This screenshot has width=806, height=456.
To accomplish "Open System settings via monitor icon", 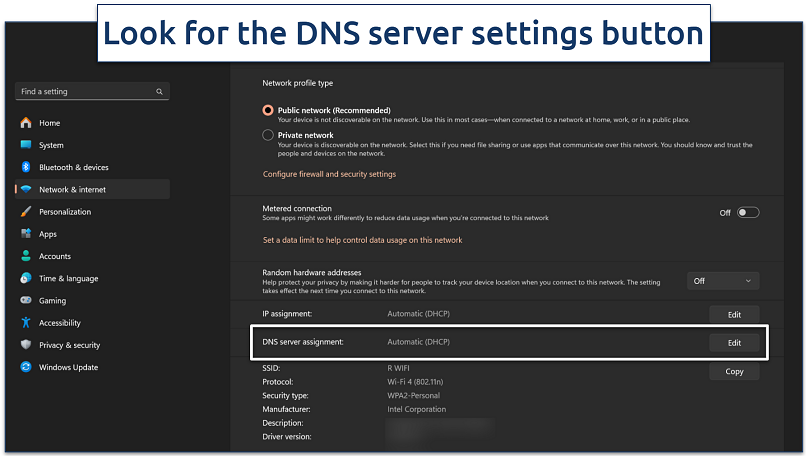I will 26,145.
